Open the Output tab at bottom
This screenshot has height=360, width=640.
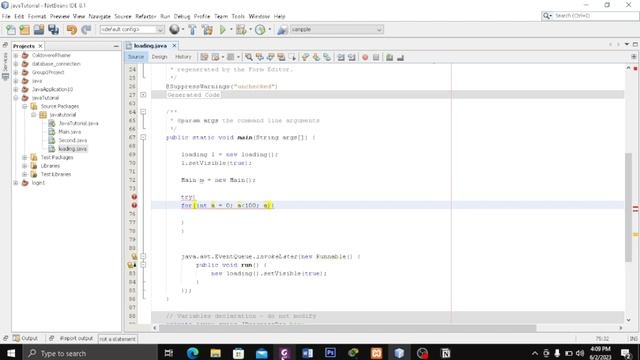pos(25,338)
